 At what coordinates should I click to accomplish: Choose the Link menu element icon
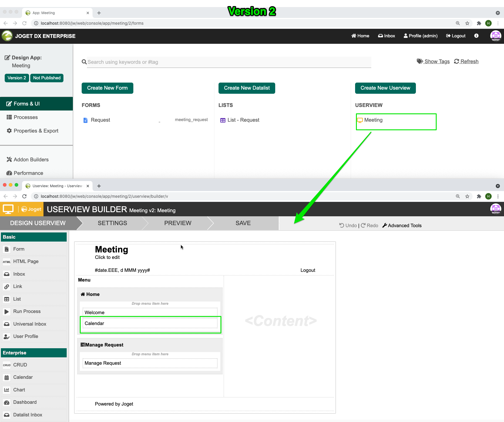coord(6,287)
